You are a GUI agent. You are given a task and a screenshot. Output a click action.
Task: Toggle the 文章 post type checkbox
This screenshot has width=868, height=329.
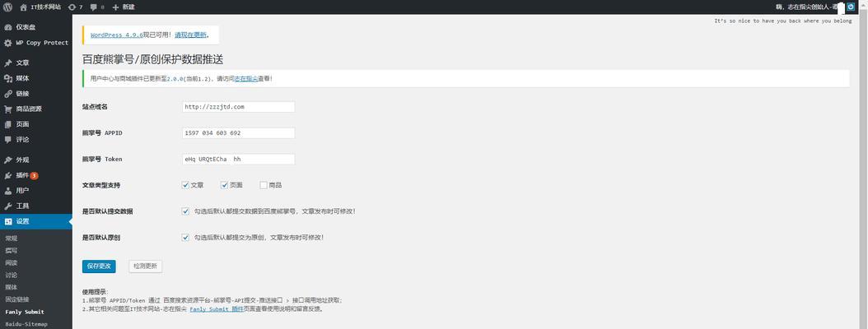coord(185,185)
